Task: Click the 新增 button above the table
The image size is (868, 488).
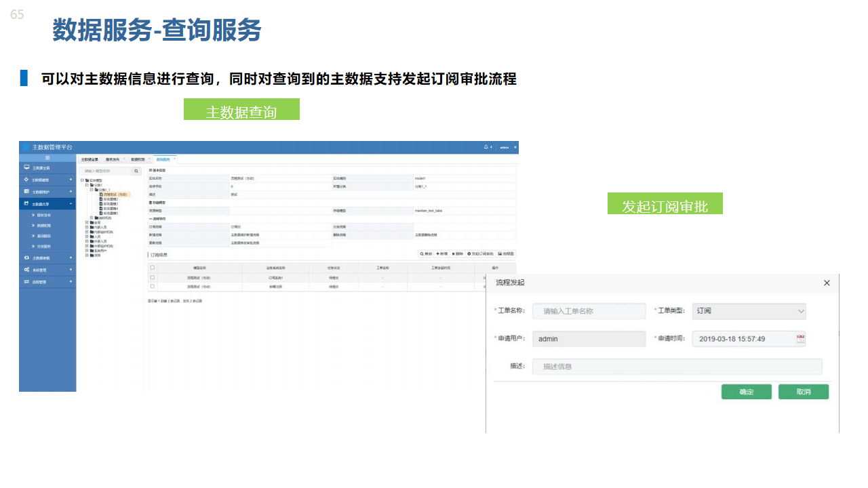Action: coord(441,253)
